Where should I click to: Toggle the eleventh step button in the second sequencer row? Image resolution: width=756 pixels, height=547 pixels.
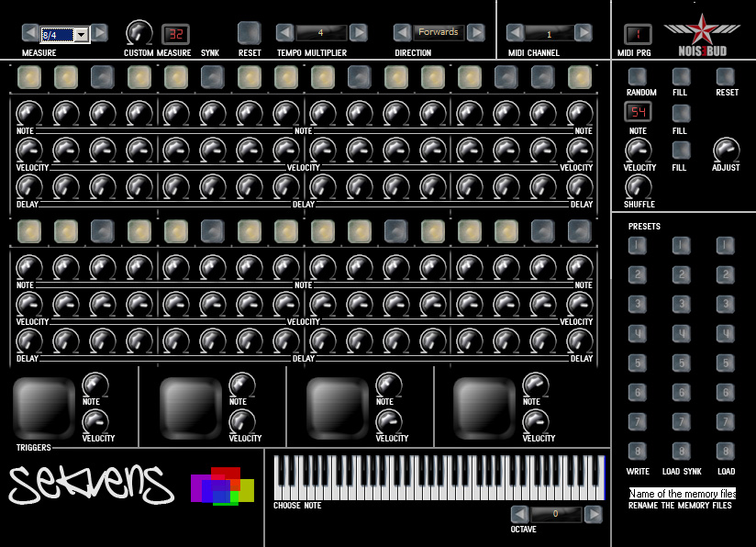(x=395, y=231)
